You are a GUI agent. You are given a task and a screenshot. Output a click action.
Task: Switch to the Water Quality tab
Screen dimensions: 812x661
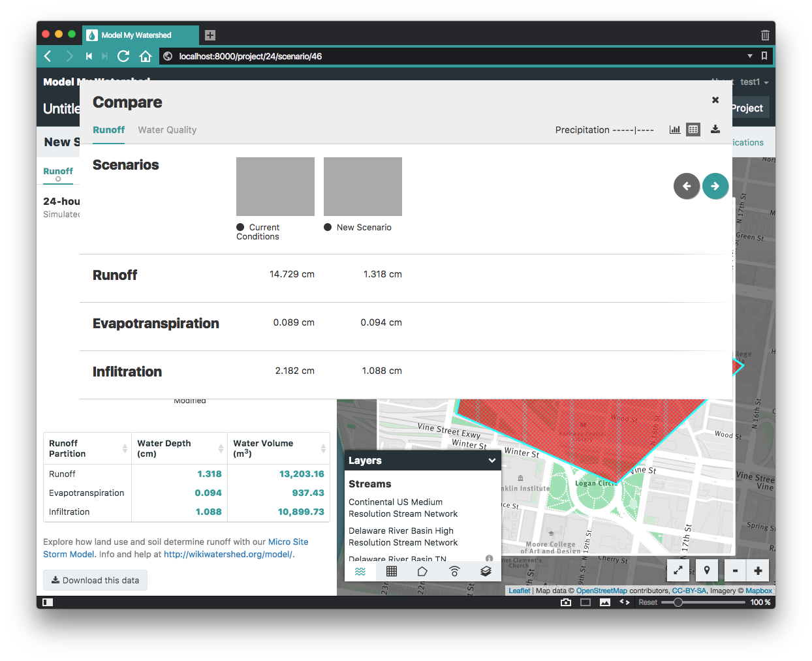[166, 130]
